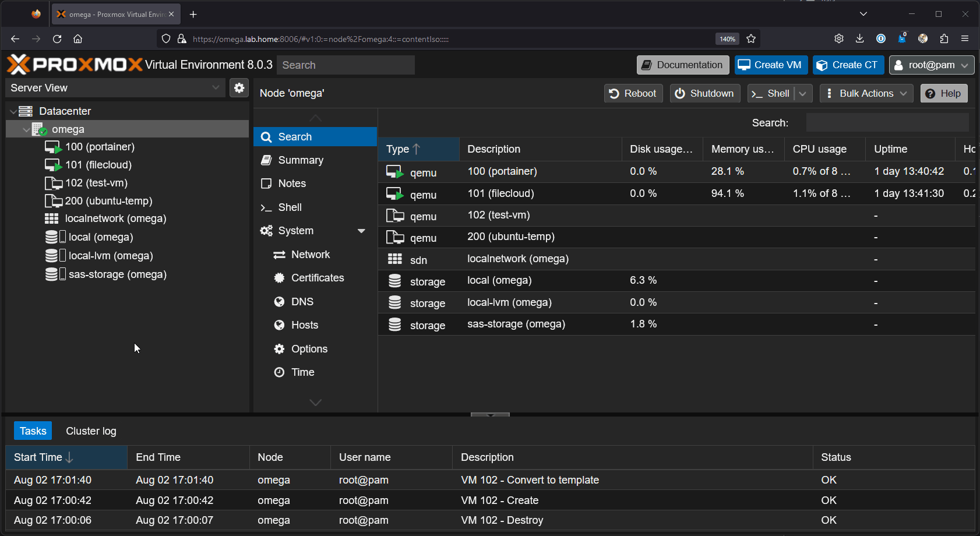Open the Server View dropdown
This screenshot has height=536, width=980.
click(x=216, y=88)
